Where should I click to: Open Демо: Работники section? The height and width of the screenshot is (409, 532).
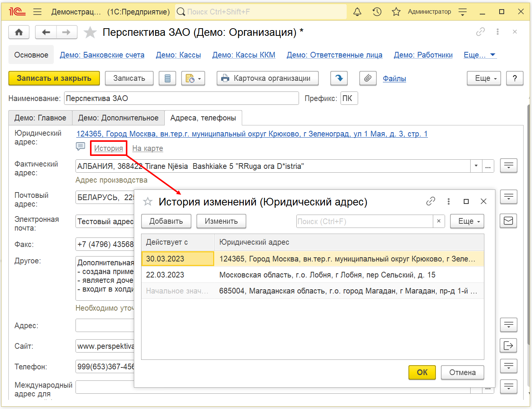click(x=423, y=55)
